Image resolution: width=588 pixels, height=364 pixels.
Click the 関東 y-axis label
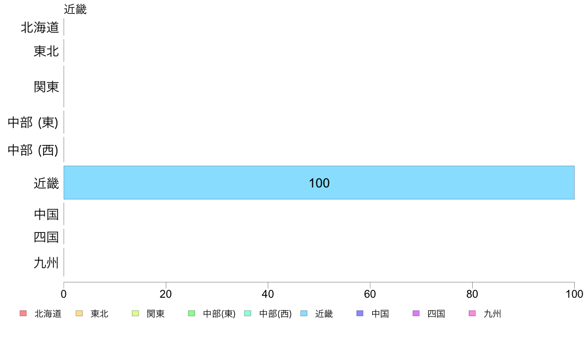[x=46, y=87]
